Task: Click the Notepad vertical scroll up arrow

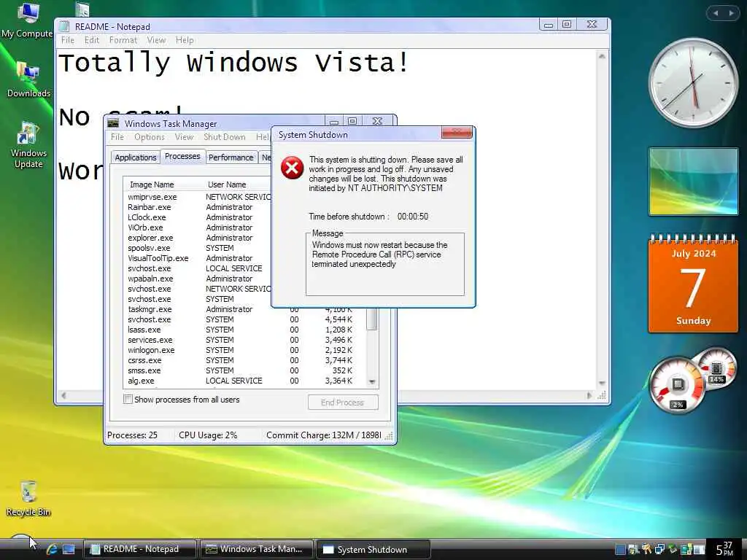Action: (602, 56)
